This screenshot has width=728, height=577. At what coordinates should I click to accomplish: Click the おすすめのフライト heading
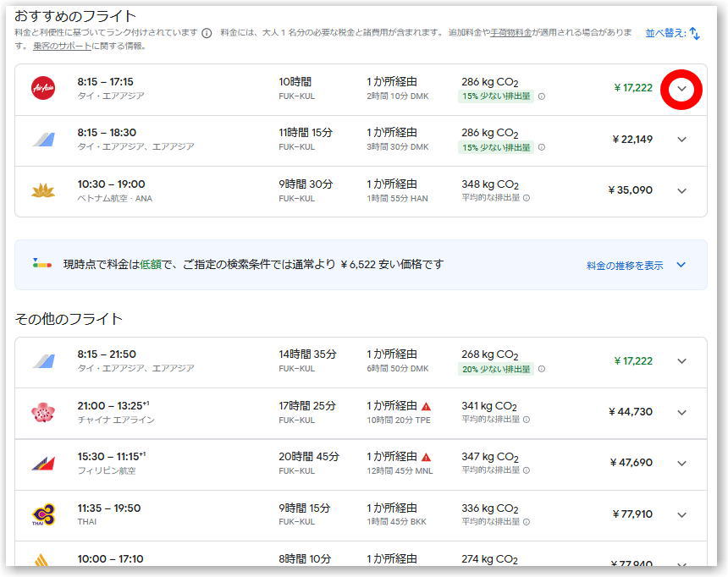(75, 16)
